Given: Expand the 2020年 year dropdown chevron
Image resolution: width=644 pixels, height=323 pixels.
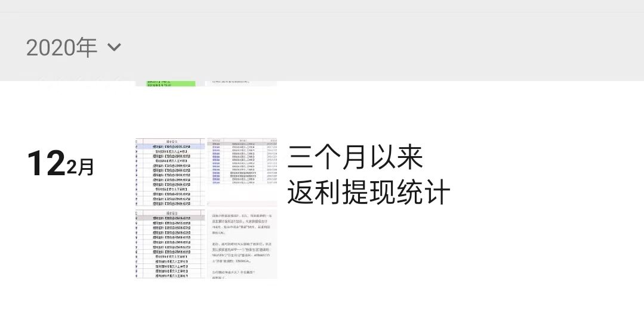Looking at the screenshot, I should (x=114, y=47).
